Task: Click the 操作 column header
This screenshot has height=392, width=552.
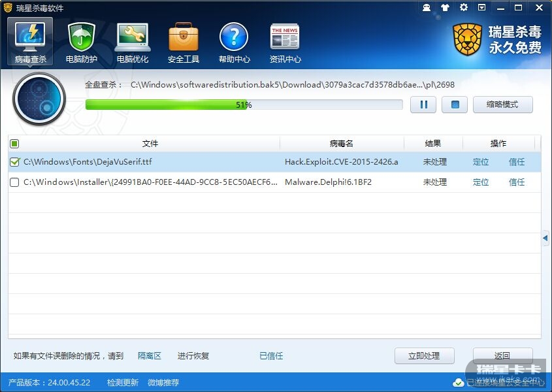Action: pyautogui.click(x=498, y=143)
